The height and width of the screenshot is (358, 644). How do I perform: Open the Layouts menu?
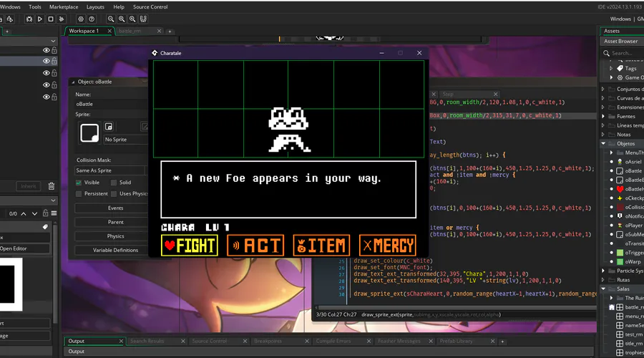(x=95, y=7)
